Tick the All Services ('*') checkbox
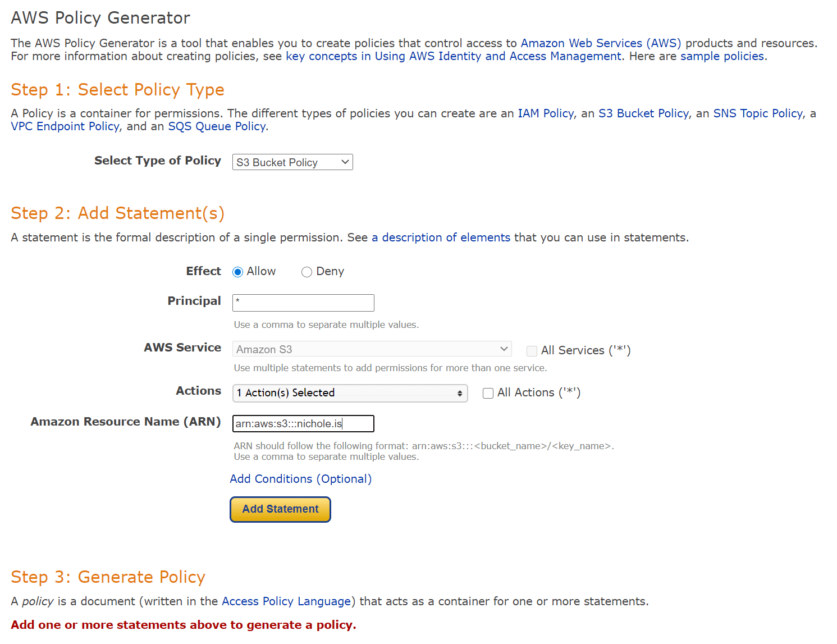The image size is (837, 644). 532,351
